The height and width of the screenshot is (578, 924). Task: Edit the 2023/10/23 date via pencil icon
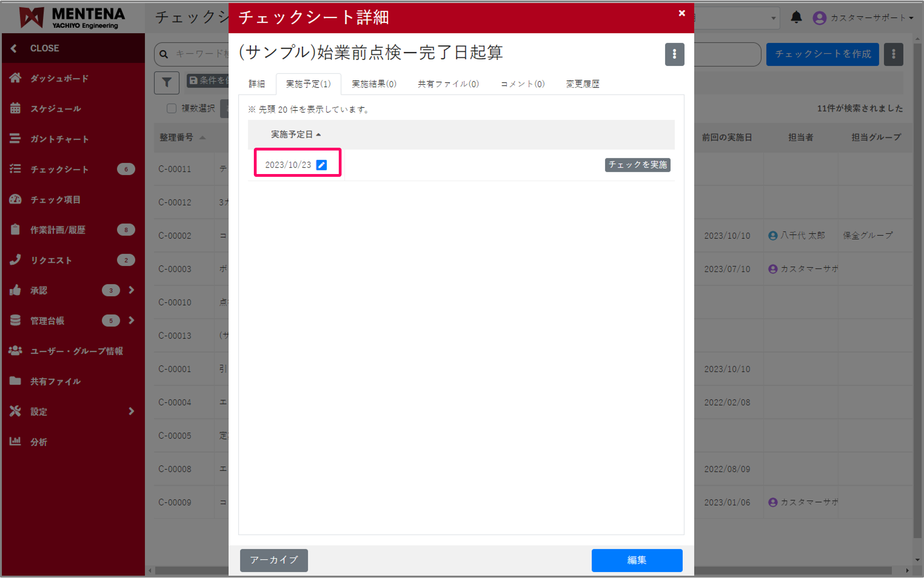[x=321, y=164]
